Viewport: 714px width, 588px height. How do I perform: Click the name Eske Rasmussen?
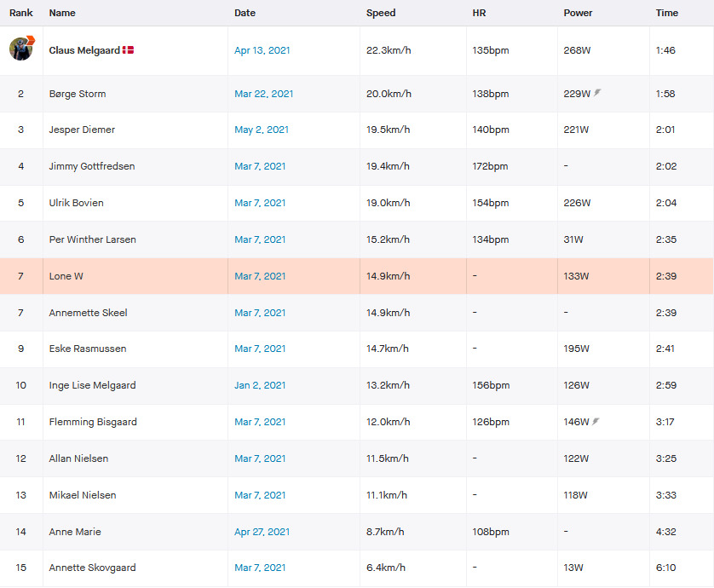click(x=88, y=349)
